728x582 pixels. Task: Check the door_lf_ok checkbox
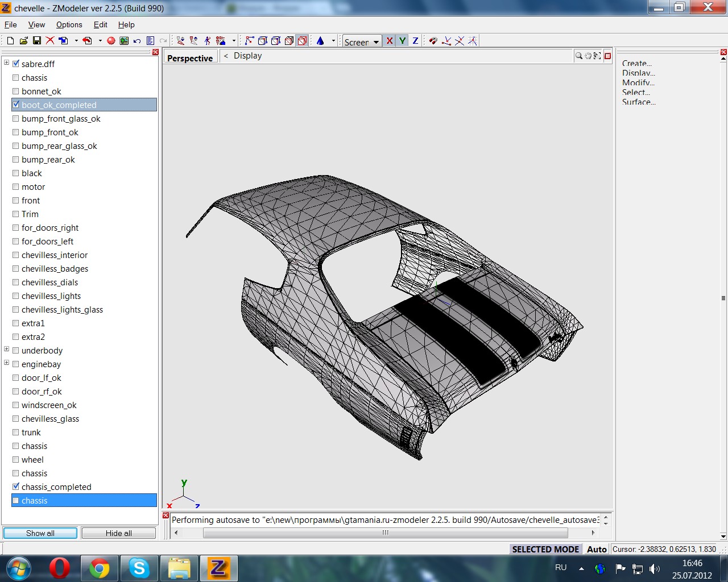(16, 377)
